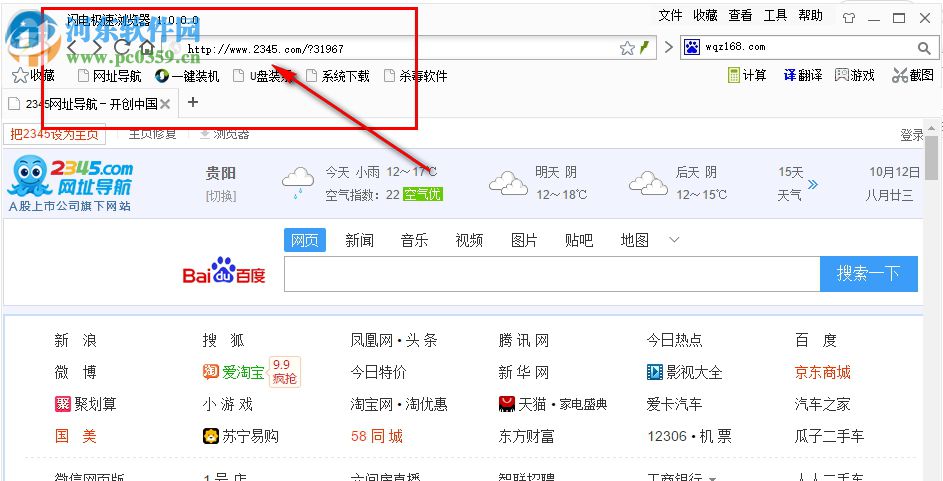Open the 腾讯网 link
Screen dimensions: 943x481
tap(524, 341)
